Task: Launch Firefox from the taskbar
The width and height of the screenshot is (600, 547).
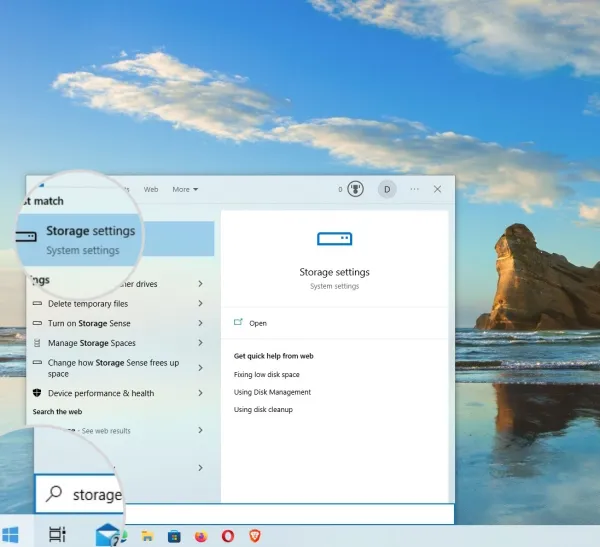Action: 201,536
